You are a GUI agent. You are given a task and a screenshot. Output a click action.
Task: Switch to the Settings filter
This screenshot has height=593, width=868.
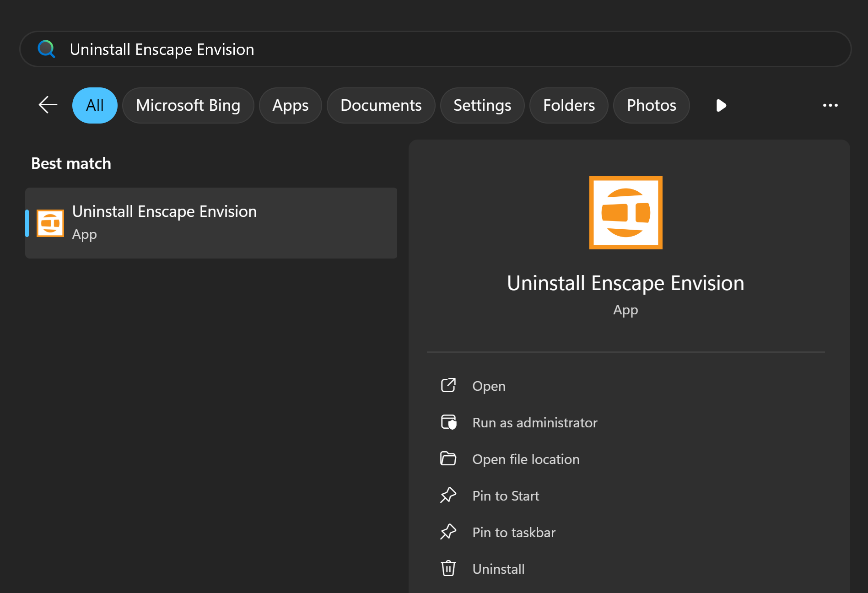click(482, 105)
